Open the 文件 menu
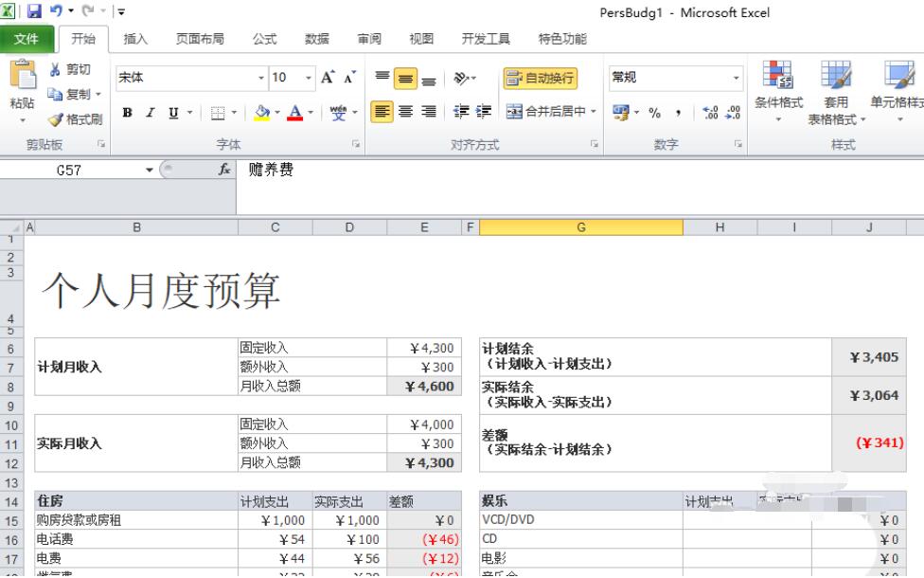This screenshot has height=578, width=924. coord(27,39)
